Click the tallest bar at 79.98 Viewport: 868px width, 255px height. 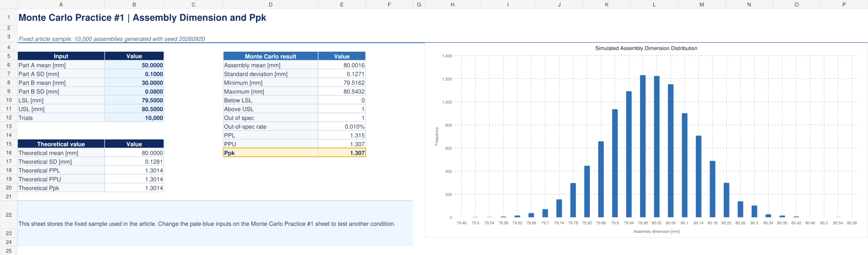tap(643, 146)
